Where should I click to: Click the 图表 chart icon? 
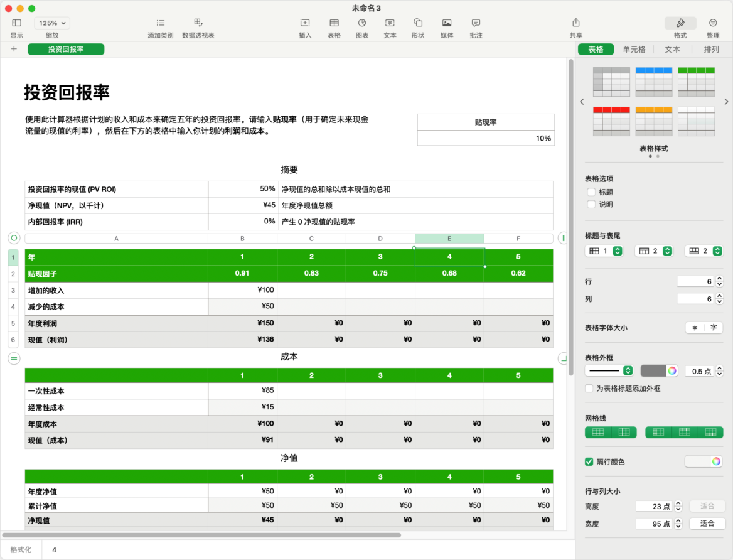(362, 23)
